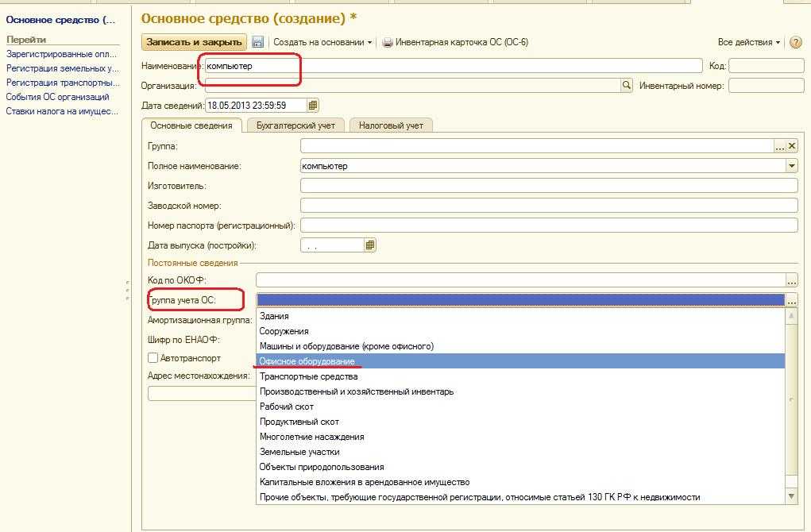Click into the Инвентарный номер field
This screenshot has width=811, height=532.
click(x=766, y=86)
